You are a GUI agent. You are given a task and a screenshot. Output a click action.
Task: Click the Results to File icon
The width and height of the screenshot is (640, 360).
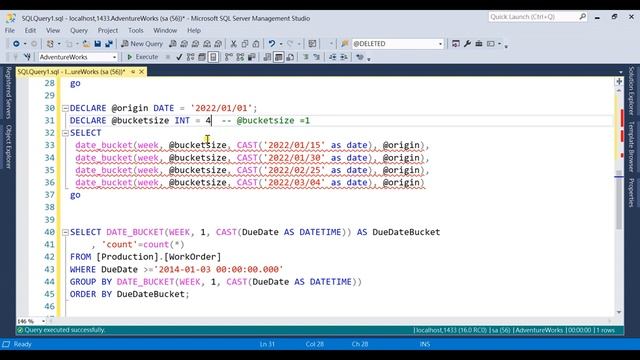pyautogui.click(x=290, y=57)
